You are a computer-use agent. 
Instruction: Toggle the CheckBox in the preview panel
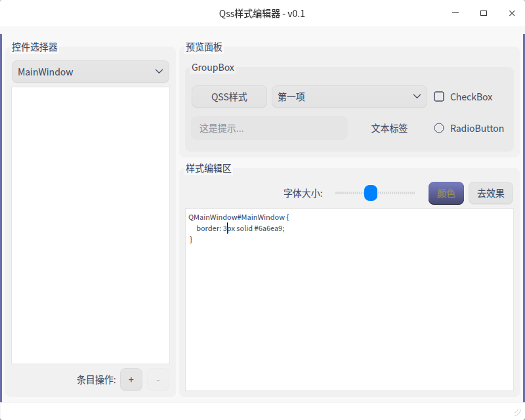point(439,96)
